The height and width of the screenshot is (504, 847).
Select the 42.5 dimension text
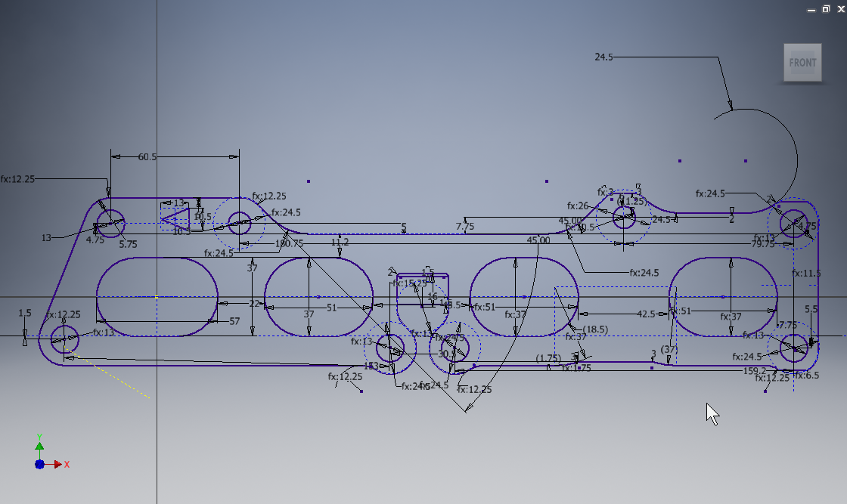[x=646, y=314]
